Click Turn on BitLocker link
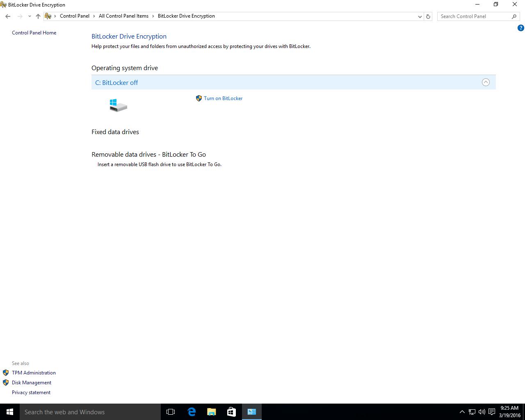 point(223,98)
